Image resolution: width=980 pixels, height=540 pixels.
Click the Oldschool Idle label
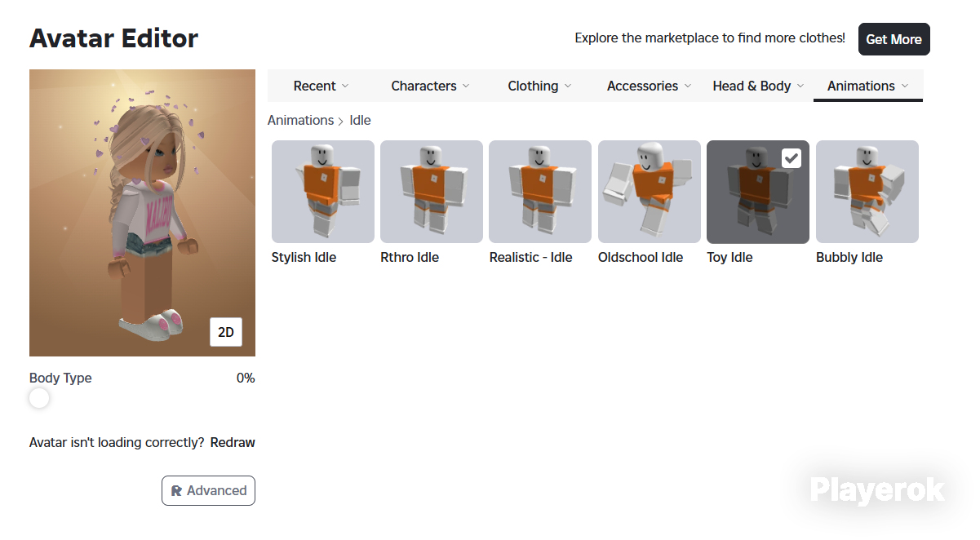(x=641, y=257)
